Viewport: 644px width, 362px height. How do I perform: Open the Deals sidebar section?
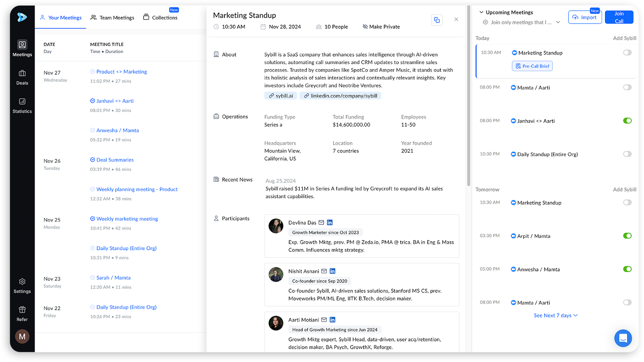click(x=22, y=77)
